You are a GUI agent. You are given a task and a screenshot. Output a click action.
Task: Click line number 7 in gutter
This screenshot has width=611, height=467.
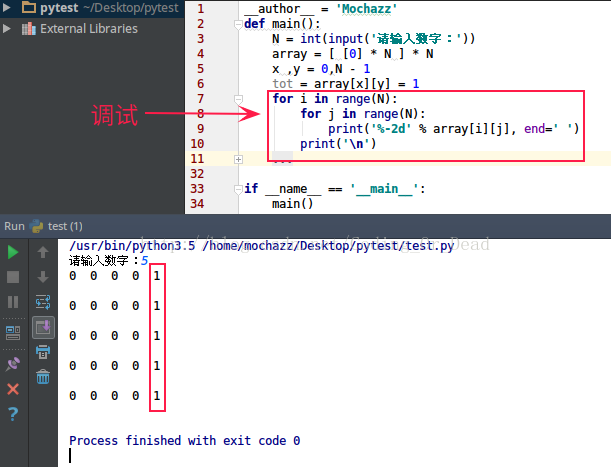pos(200,99)
